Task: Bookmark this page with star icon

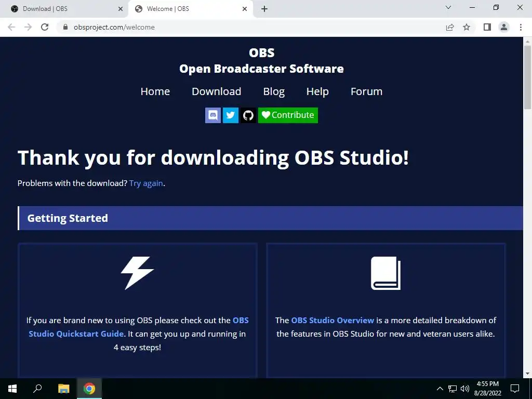Action: [467, 27]
